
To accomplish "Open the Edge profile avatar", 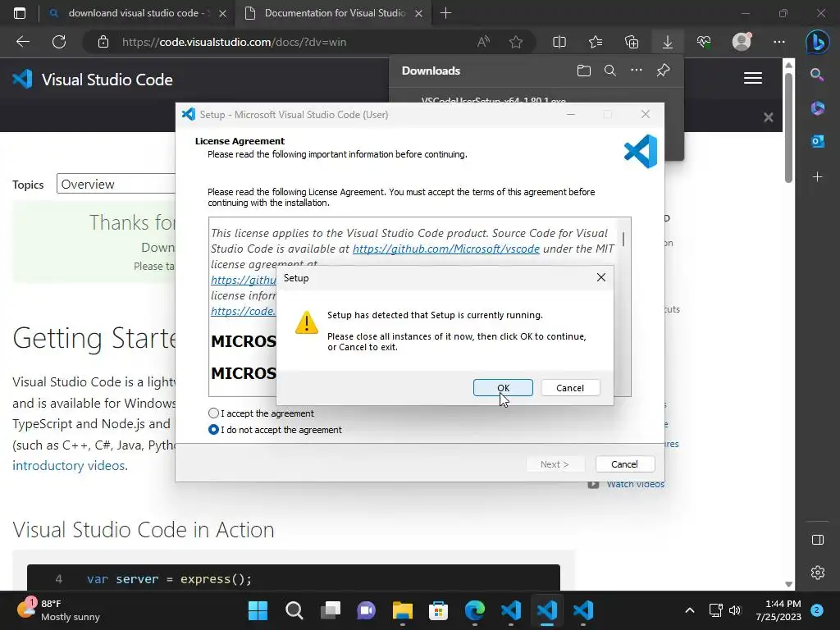I will (x=742, y=42).
